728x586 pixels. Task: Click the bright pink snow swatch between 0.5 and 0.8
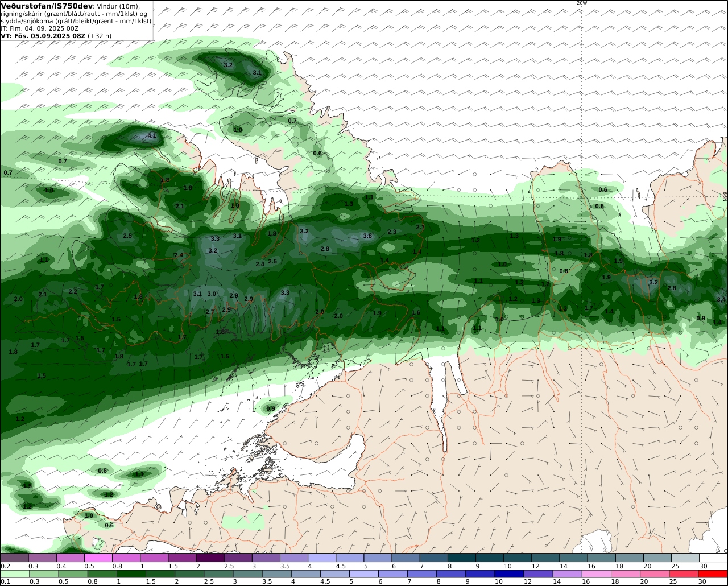click(x=98, y=558)
